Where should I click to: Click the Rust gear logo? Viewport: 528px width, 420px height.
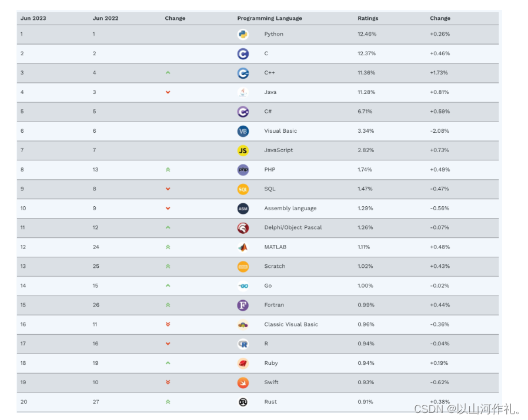coord(243,402)
